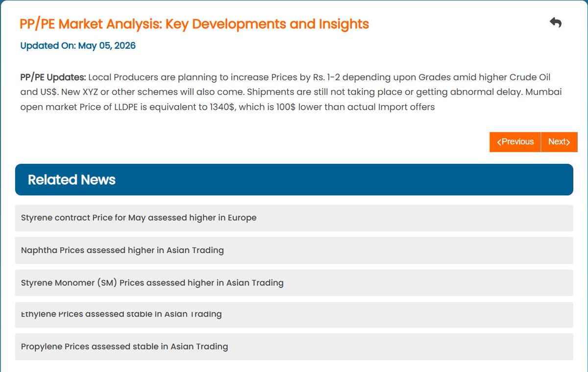Click the Updated On: May 05, 2026 date
Screen dimensions: 588x372
(78, 46)
